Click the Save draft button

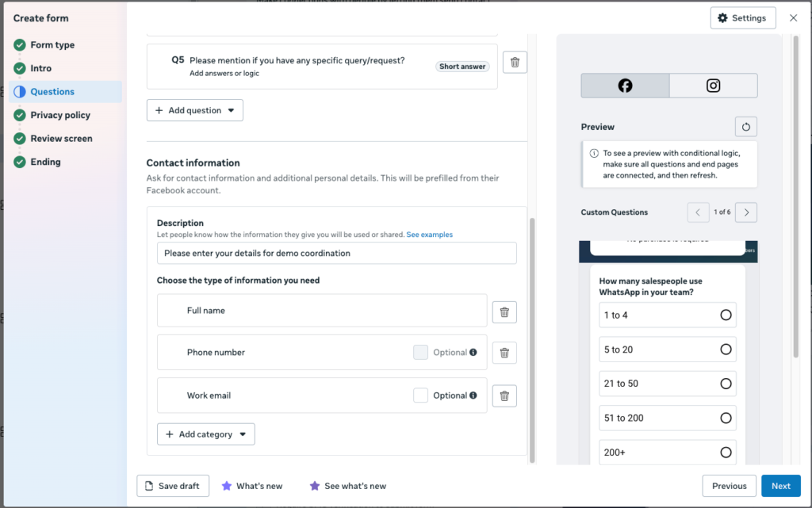pos(173,486)
